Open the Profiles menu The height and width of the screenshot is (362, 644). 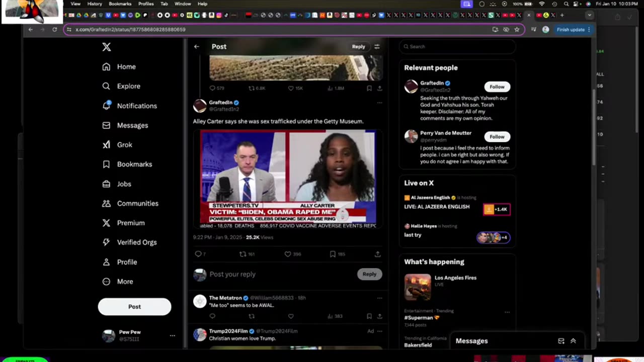point(146,4)
